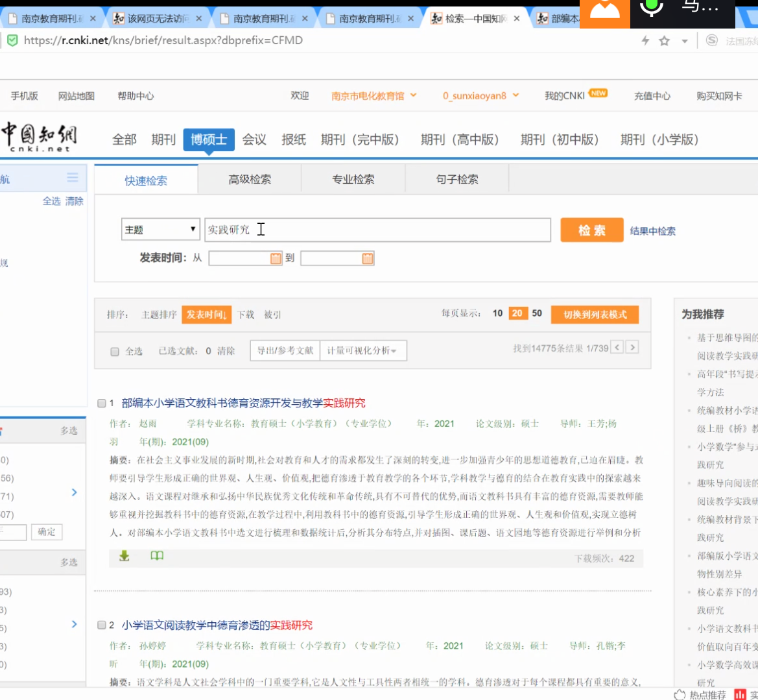Click the sidebar navigation hamburger menu icon
758x700 pixels.
click(x=73, y=178)
